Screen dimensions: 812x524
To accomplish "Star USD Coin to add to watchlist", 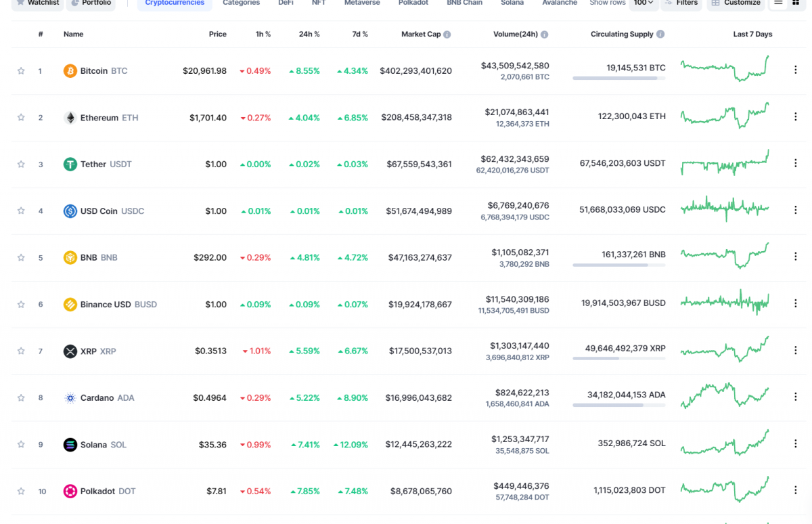I will pos(21,211).
